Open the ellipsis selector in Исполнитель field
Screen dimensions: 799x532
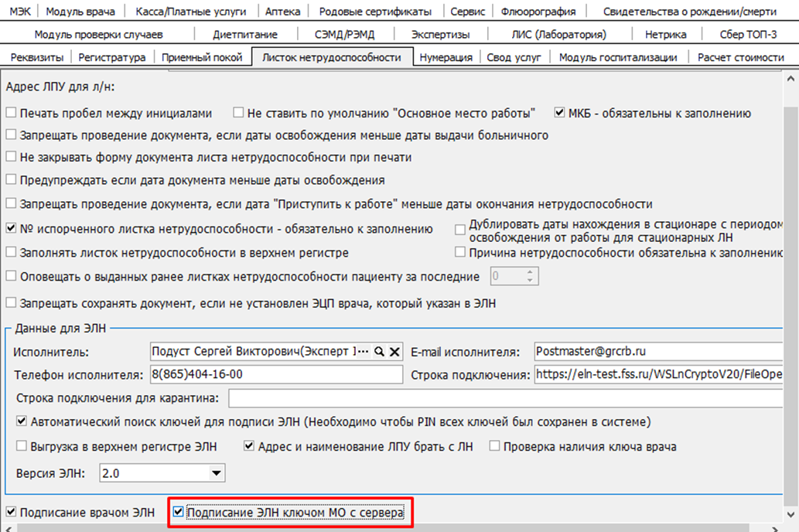(364, 352)
